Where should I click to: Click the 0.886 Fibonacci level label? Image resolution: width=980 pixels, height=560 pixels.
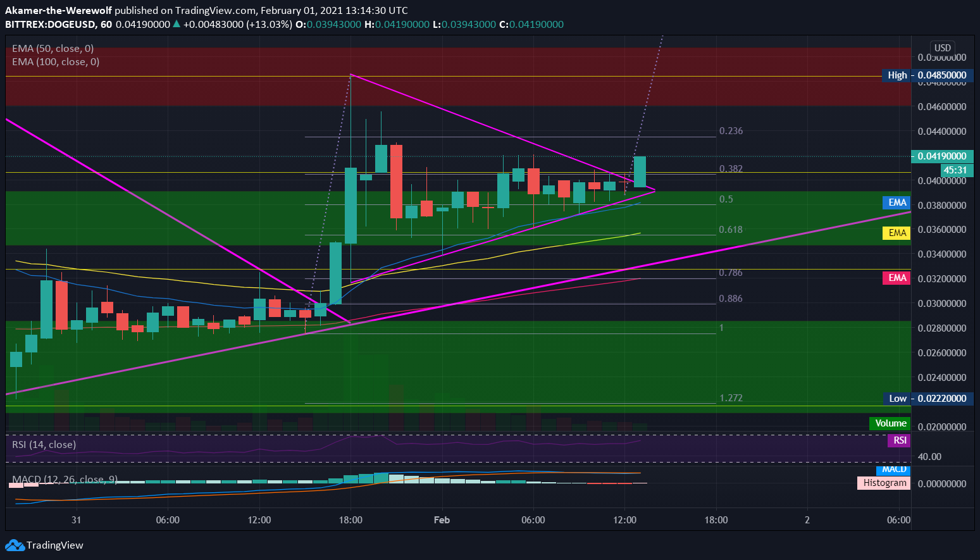point(731,299)
